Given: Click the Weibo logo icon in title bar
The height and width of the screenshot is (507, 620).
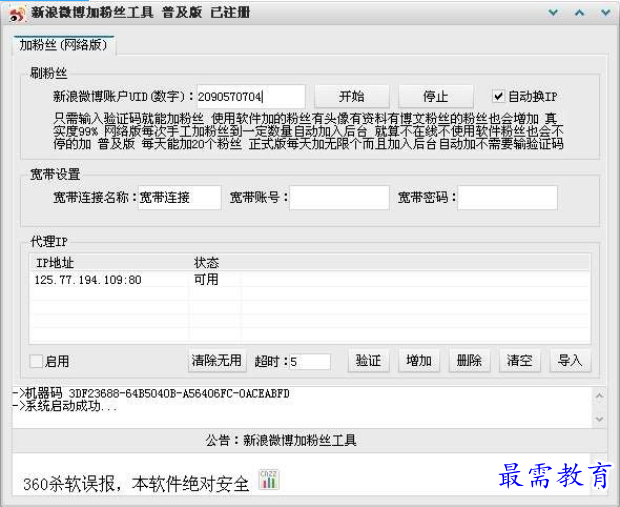Looking at the screenshot, I should coord(17,14).
